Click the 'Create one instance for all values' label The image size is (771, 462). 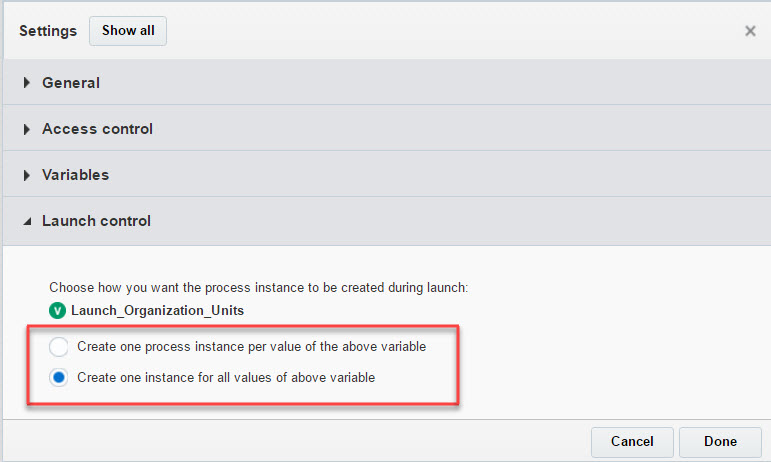coord(226,378)
